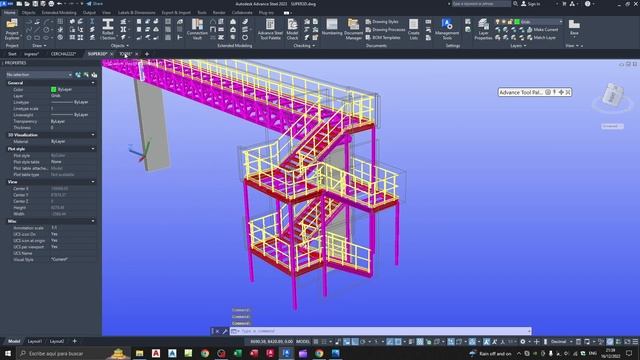640x360 pixels.
Task: Toggle snap mode on status bar
Action: [324, 342]
